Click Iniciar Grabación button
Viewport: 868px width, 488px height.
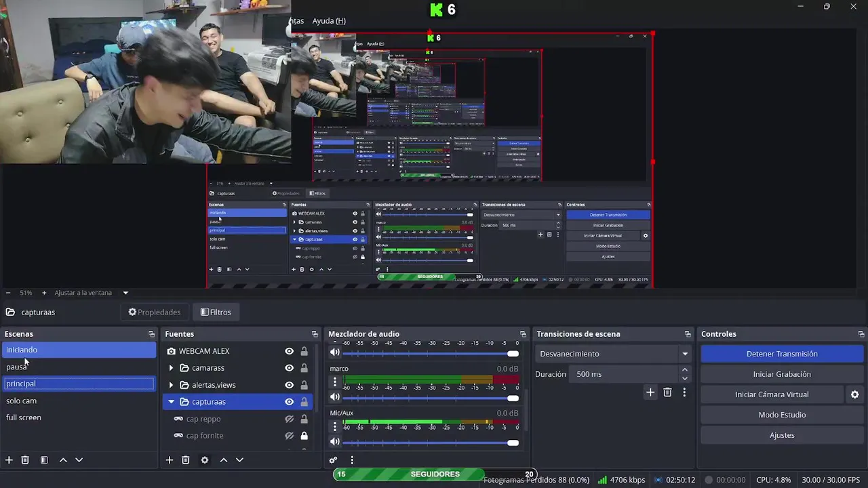tap(782, 374)
